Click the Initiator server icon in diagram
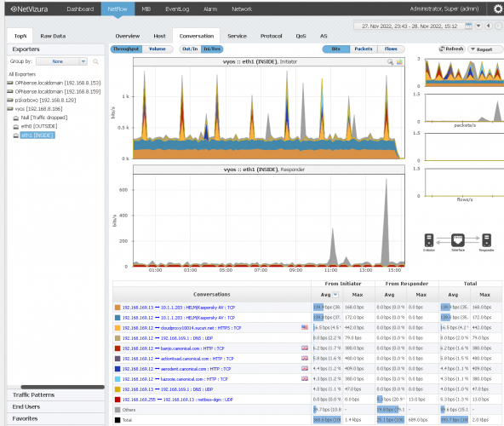This screenshot has width=504, height=426. point(429,240)
